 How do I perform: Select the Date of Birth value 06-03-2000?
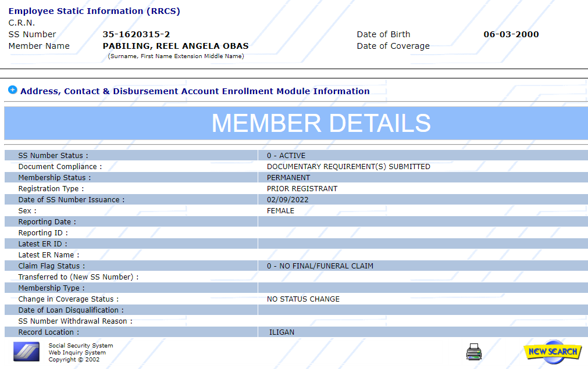(511, 34)
